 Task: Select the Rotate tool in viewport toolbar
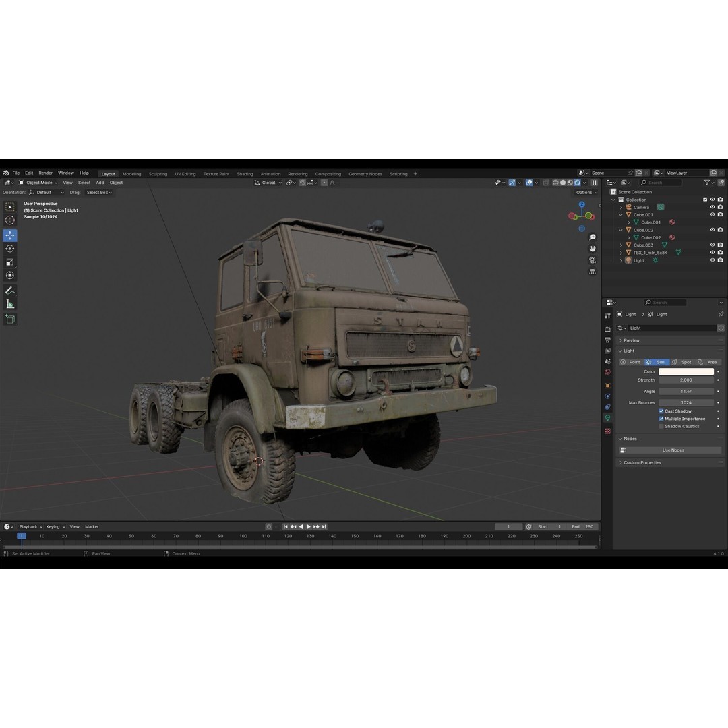(x=9, y=249)
